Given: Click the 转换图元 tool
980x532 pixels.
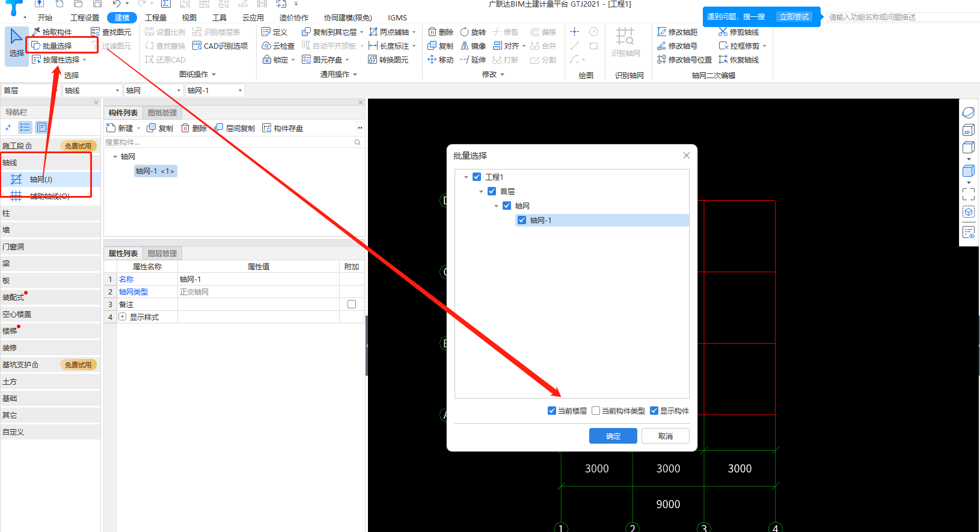Looking at the screenshot, I should coord(388,60).
